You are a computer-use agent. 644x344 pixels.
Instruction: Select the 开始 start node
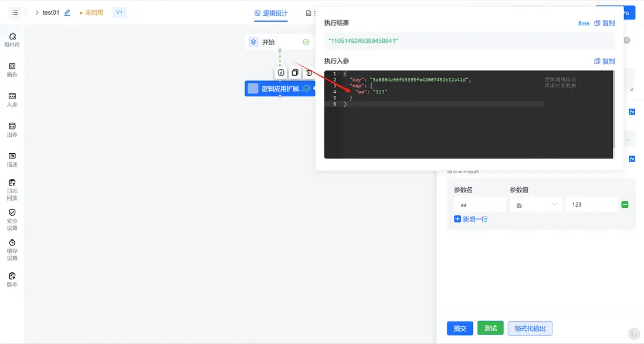click(279, 42)
